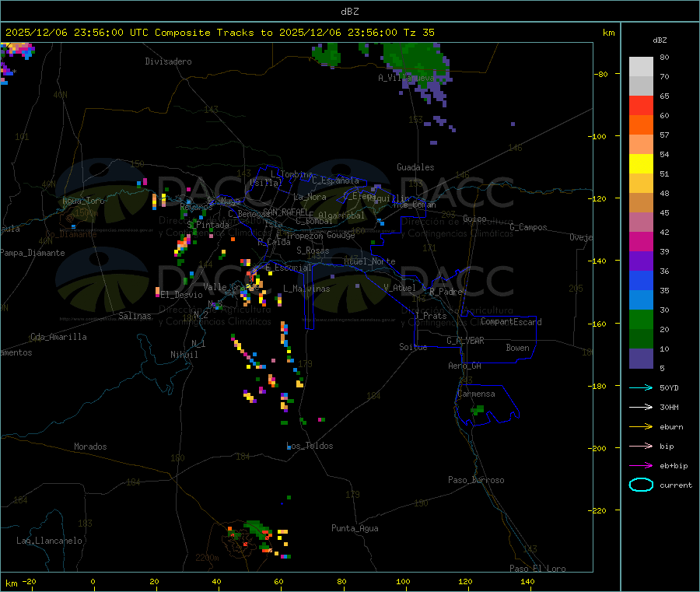700x592 pixels.
Task: Click the light gray top dBZ swatch
Action: coord(641,66)
